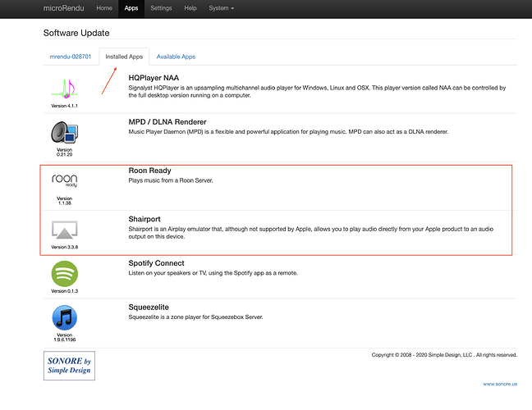The image size is (532, 410).
Task: Click the Version 0.1.3 label
Action: tap(65, 291)
